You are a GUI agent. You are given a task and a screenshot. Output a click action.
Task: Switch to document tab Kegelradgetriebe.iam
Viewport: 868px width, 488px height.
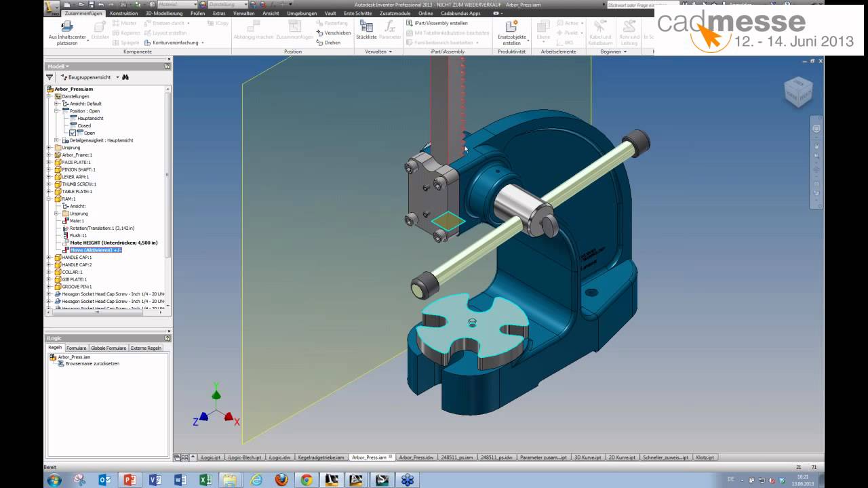point(319,457)
